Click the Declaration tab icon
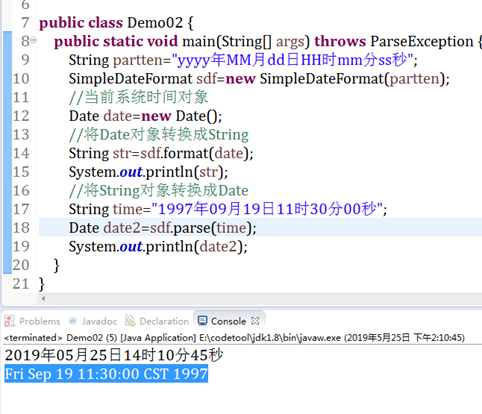 click(x=130, y=321)
